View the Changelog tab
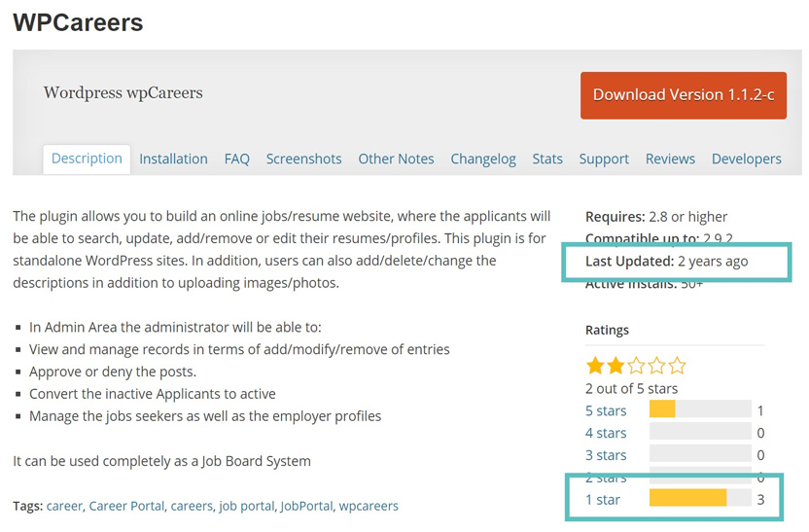The width and height of the screenshot is (809, 532). pyautogui.click(x=483, y=159)
